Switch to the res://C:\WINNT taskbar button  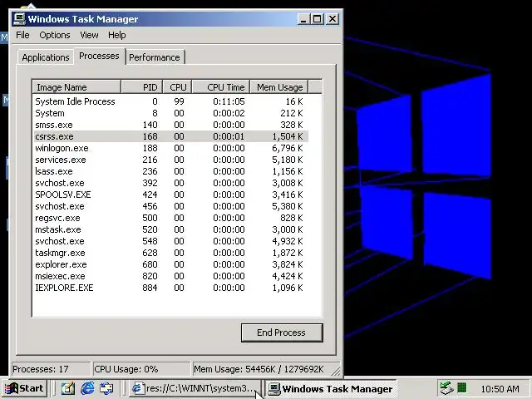[x=195, y=388]
